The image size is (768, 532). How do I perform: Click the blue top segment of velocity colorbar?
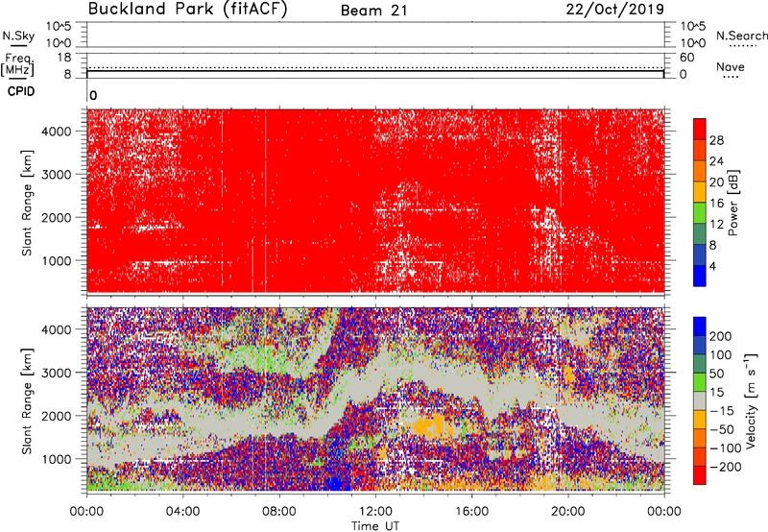point(700,326)
